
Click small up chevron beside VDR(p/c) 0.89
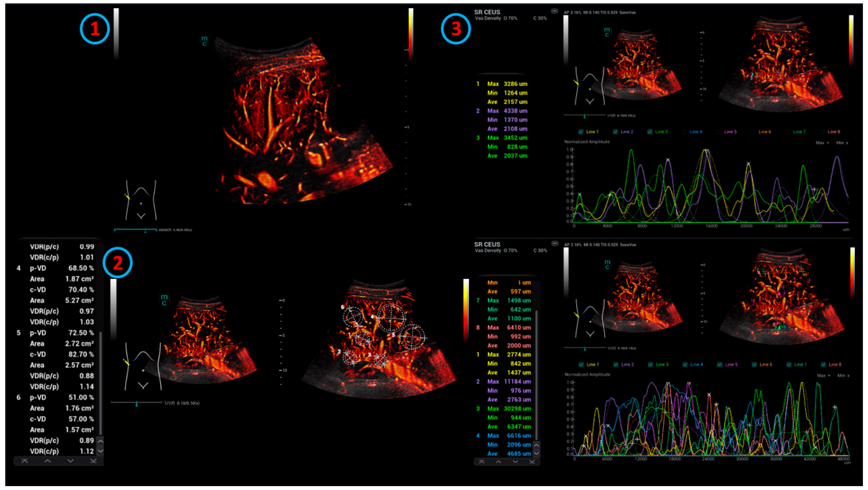tap(100, 441)
